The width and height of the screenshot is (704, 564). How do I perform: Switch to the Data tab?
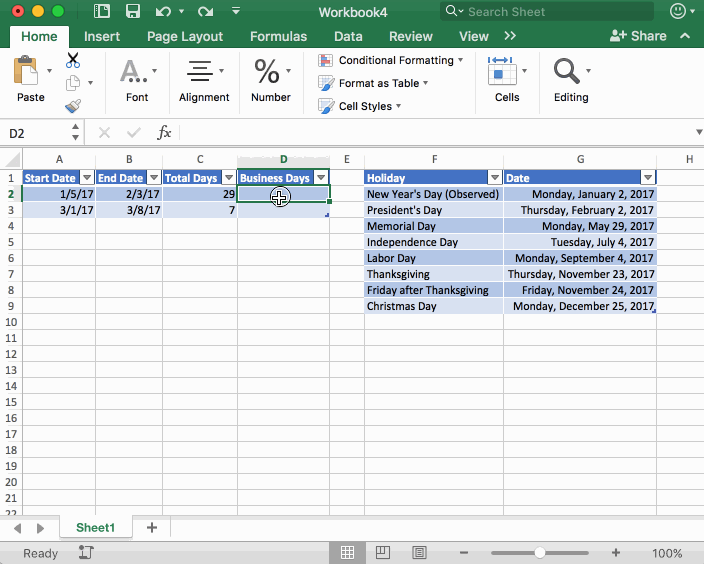[x=348, y=36]
